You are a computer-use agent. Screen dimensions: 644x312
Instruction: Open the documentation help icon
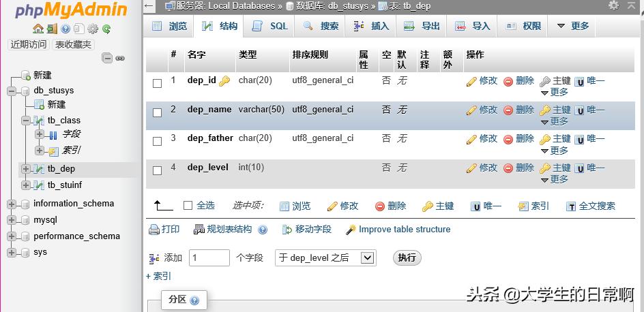65,29
